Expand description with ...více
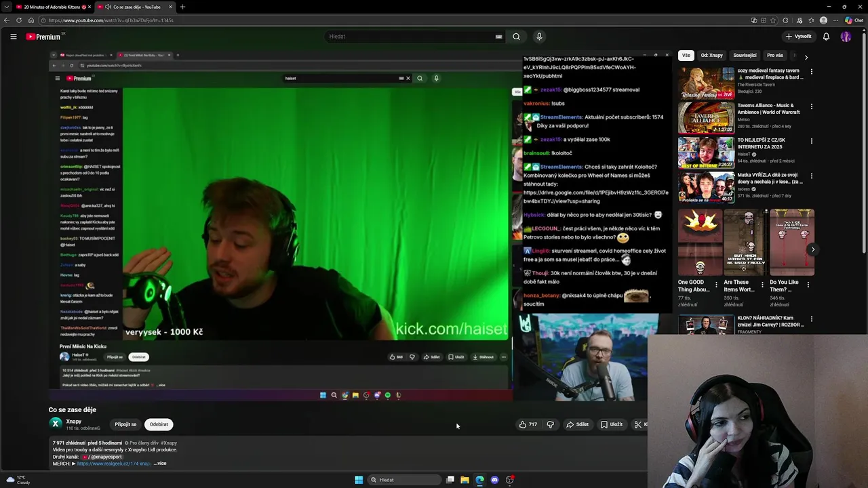 coord(160,464)
